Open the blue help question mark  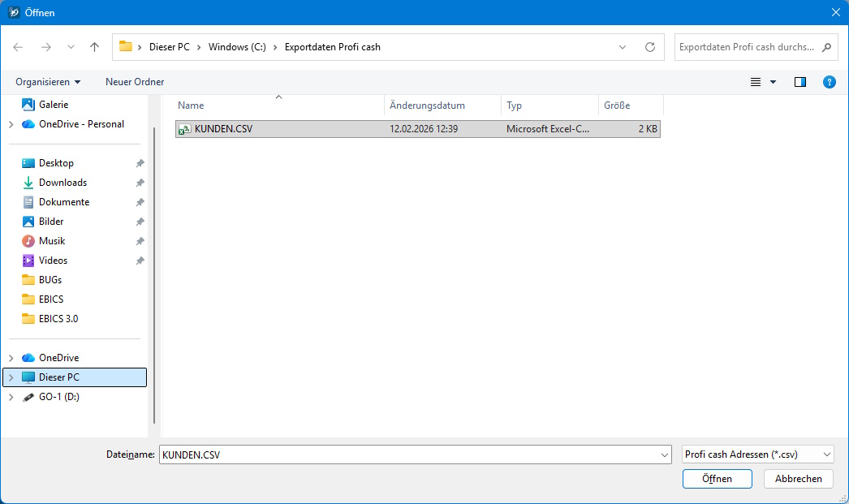click(x=829, y=82)
